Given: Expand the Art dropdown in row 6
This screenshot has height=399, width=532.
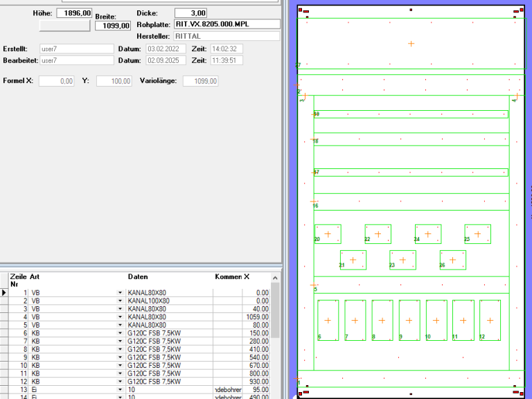Looking at the screenshot, I should [121, 333].
